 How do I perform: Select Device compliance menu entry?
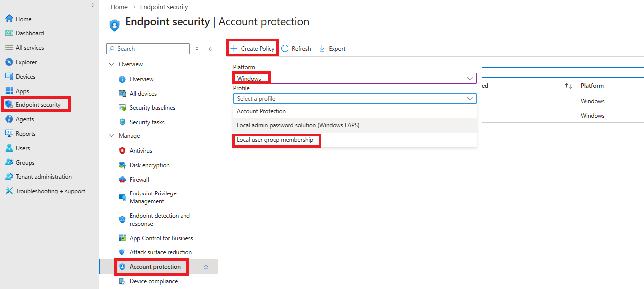[x=154, y=281]
